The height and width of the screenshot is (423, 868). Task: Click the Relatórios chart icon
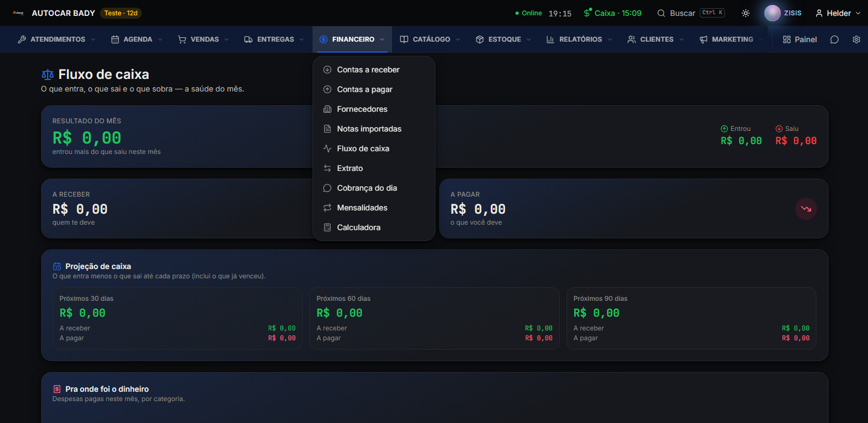551,39
